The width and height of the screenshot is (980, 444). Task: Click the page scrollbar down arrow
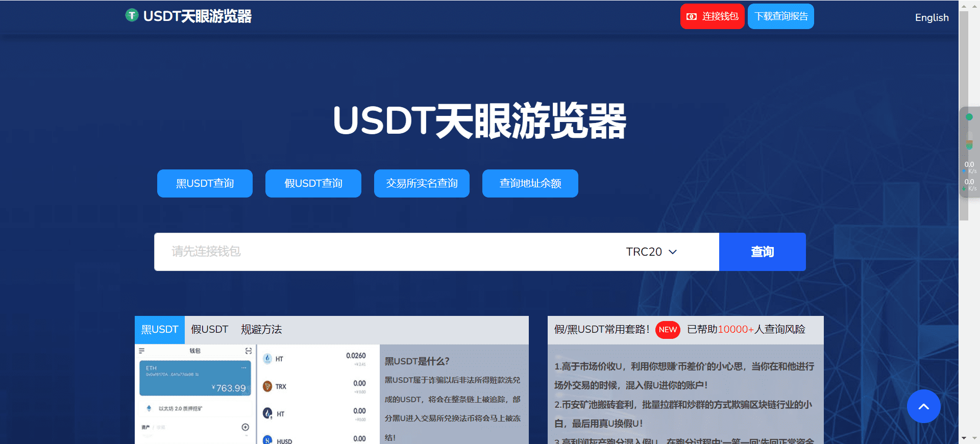point(964,438)
